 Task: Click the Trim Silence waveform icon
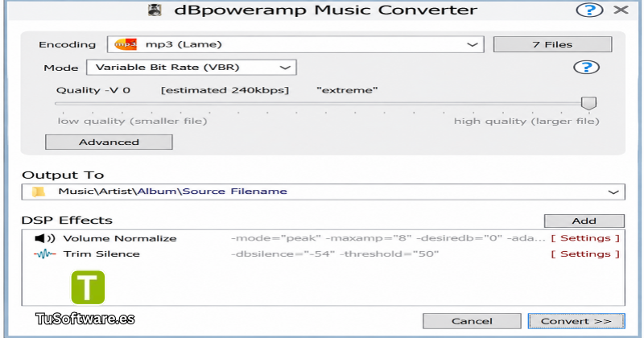45,254
